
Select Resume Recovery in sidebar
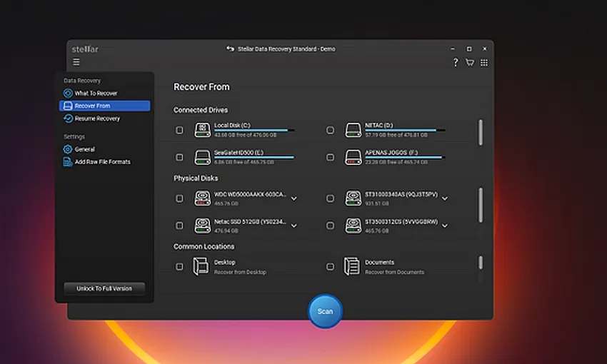[97, 118]
